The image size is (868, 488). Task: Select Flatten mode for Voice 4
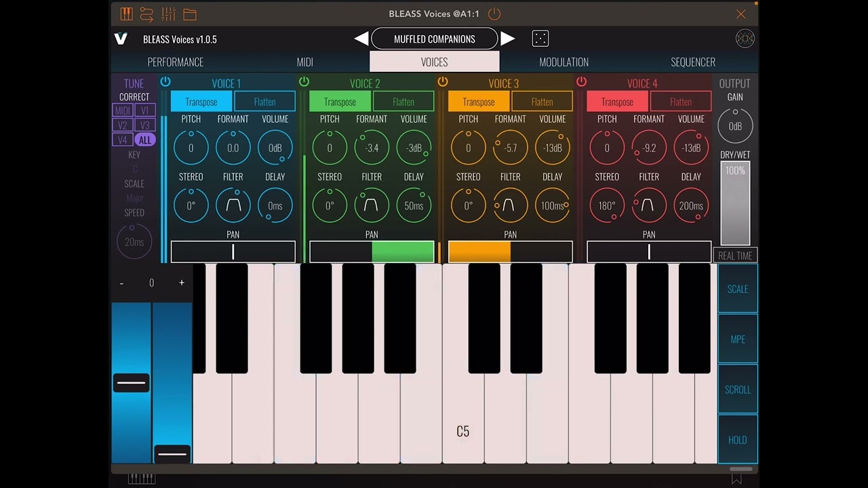pos(681,102)
